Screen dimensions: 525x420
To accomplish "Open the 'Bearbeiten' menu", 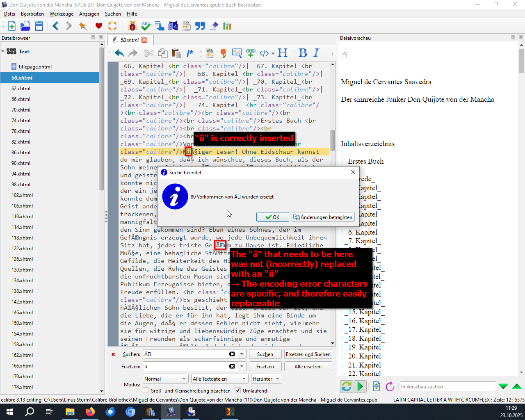I will point(32,14).
